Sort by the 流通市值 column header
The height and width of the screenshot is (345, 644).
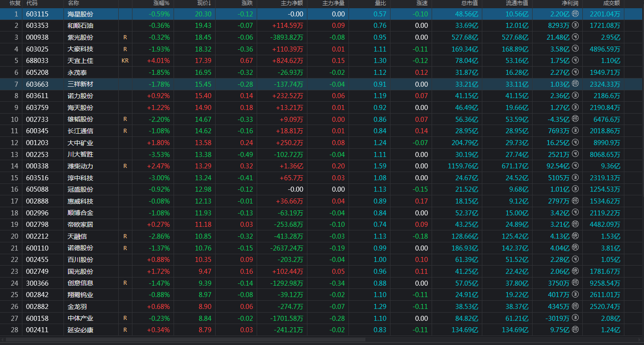pyautogui.click(x=517, y=3)
